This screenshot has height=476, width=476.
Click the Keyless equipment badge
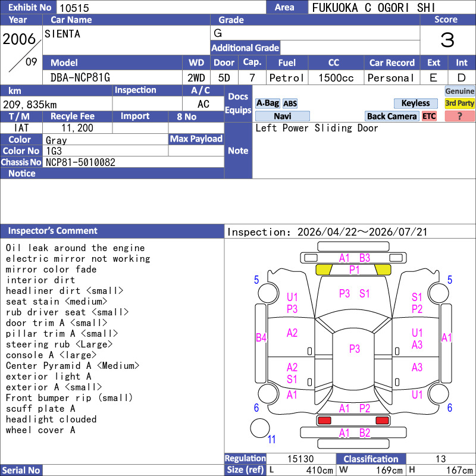coord(415,103)
